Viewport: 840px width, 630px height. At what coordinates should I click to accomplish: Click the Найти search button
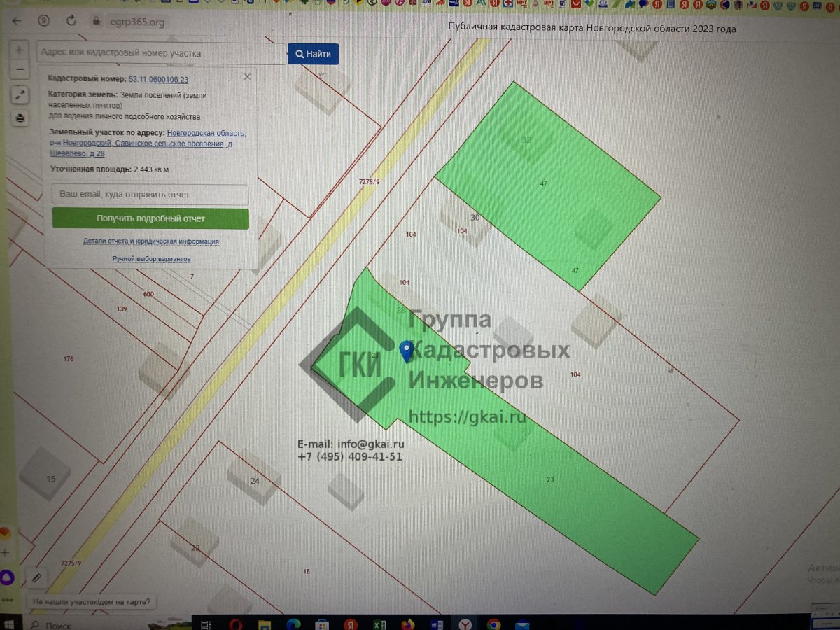[313, 54]
